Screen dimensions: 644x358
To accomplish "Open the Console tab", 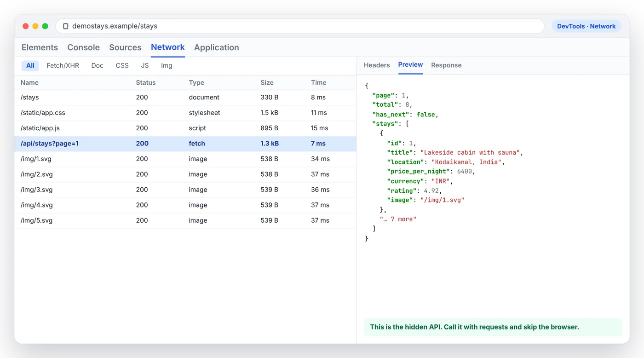I will 83,47.
